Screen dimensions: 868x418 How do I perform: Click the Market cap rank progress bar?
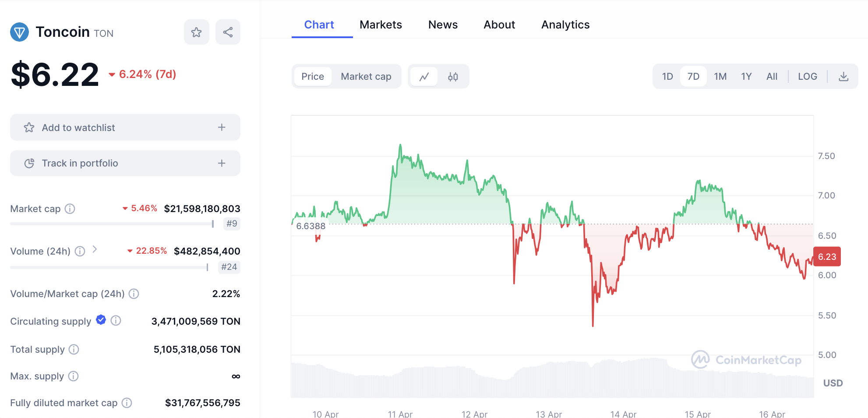(x=112, y=224)
